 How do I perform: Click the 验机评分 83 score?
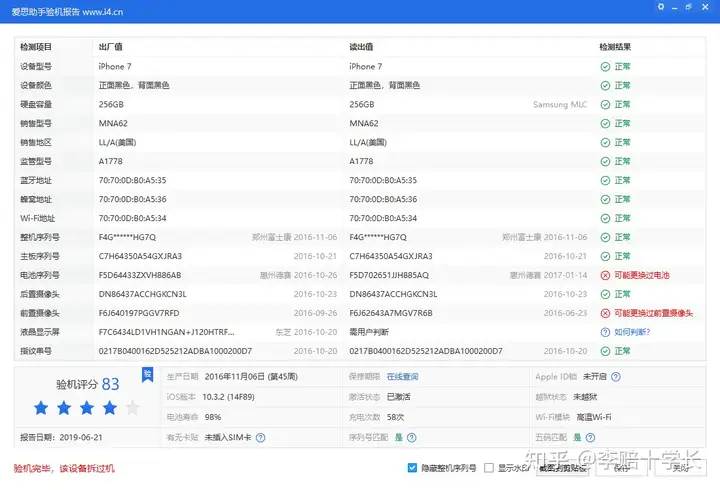(87, 384)
